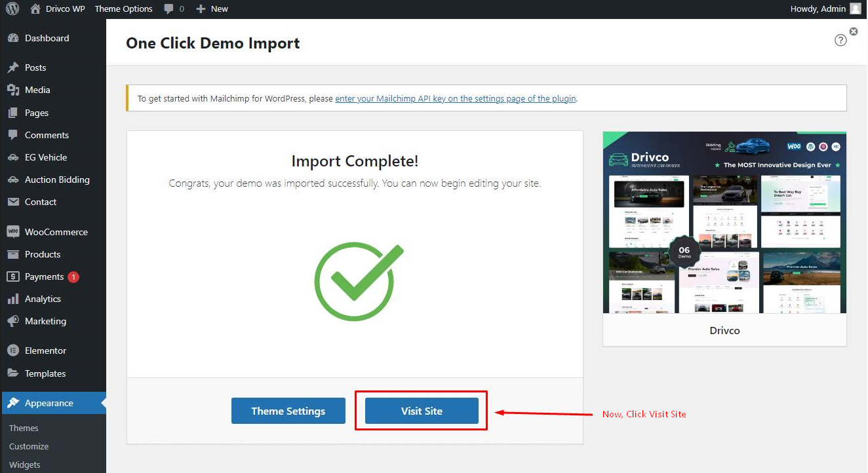Click Drivco WP site name in admin bar
This screenshot has width=868, height=473.
click(64, 9)
